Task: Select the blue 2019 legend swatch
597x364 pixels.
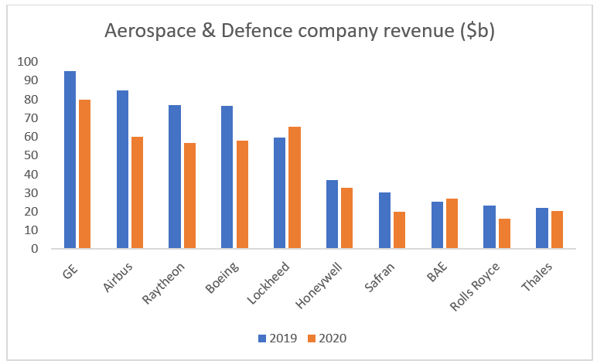Action: [262, 338]
